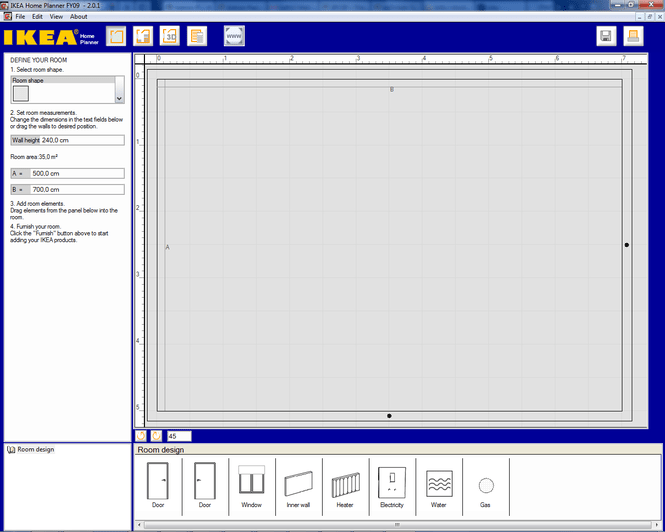This screenshot has width=665, height=532.
Task: Close the inner document with the menu-bar X
Action: tap(660, 17)
